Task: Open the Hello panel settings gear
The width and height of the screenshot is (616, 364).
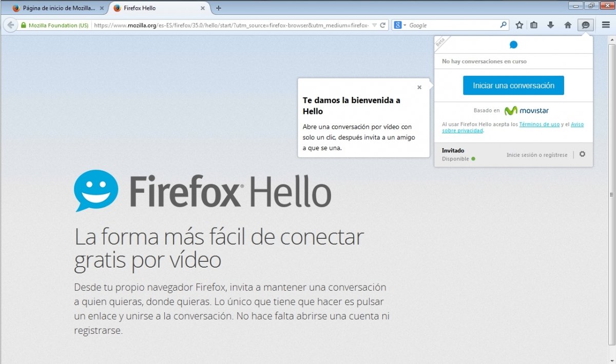Action: coord(582,154)
